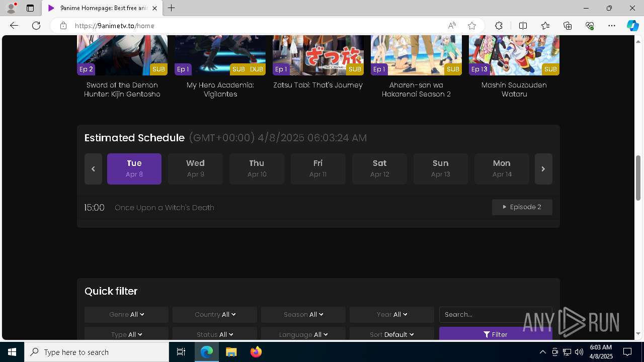Image resolution: width=644 pixels, height=362 pixels.
Task: Select Fri Apr 11 schedule tab
Action: tap(318, 169)
